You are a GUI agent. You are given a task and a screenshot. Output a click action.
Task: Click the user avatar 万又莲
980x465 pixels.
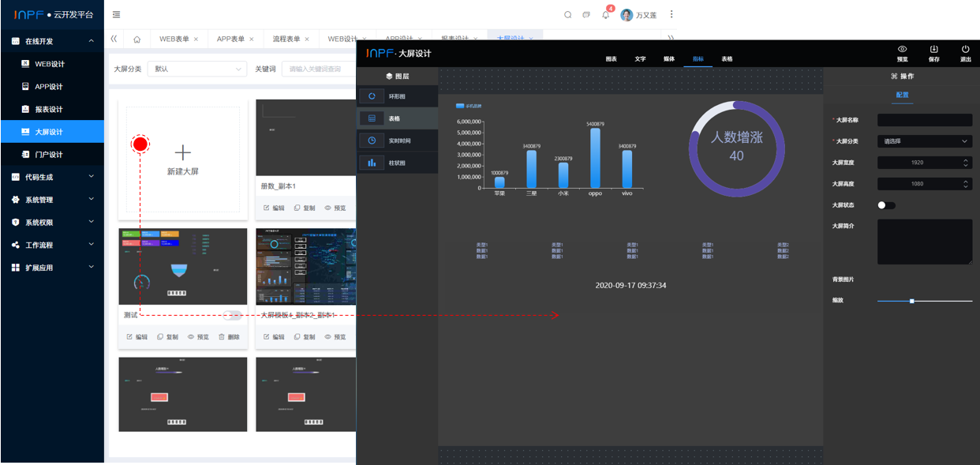(x=627, y=14)
